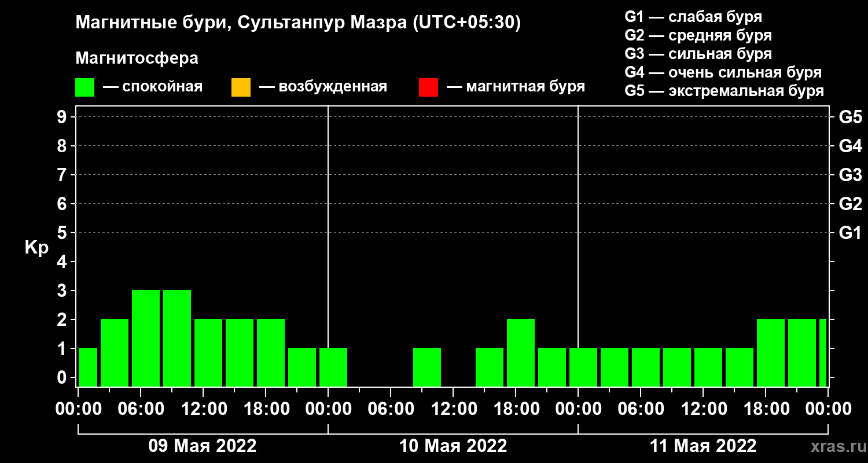The image size is (868, 463).
Task: Click the Kp 2 bar near 18:00 on 11 Мая
Action: (x=771, y=352)
